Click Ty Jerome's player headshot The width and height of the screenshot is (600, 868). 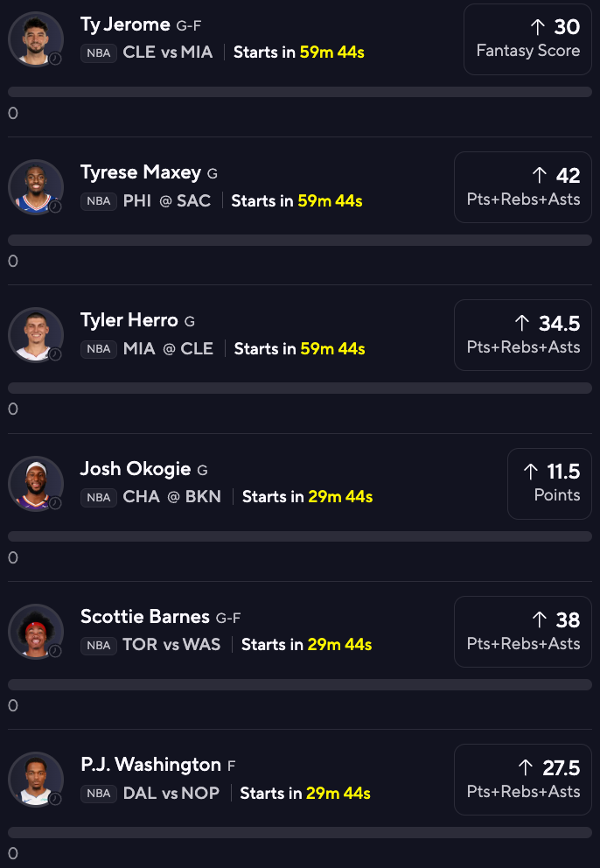tap(36, 38)
